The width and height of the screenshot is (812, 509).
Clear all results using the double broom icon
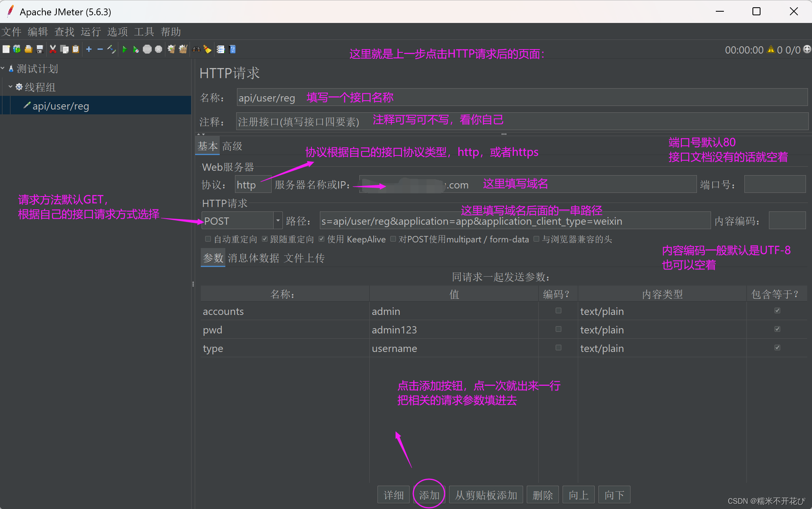click(x=183, y=49)
